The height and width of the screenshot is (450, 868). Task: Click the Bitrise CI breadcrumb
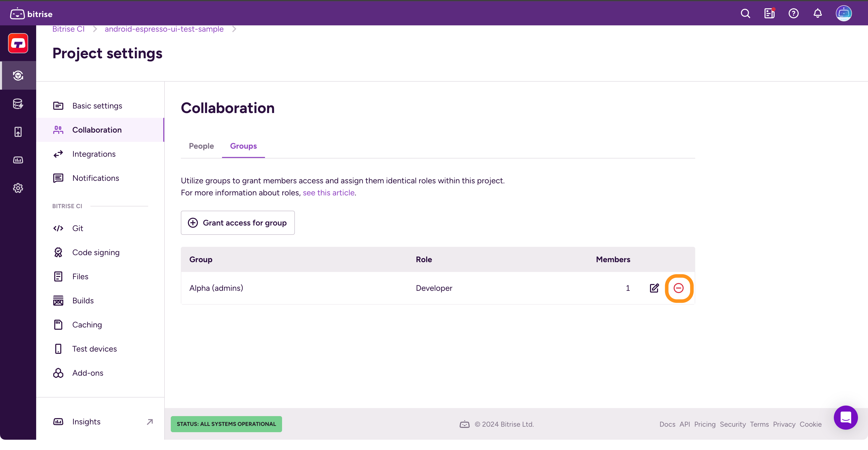pos(68,29)
